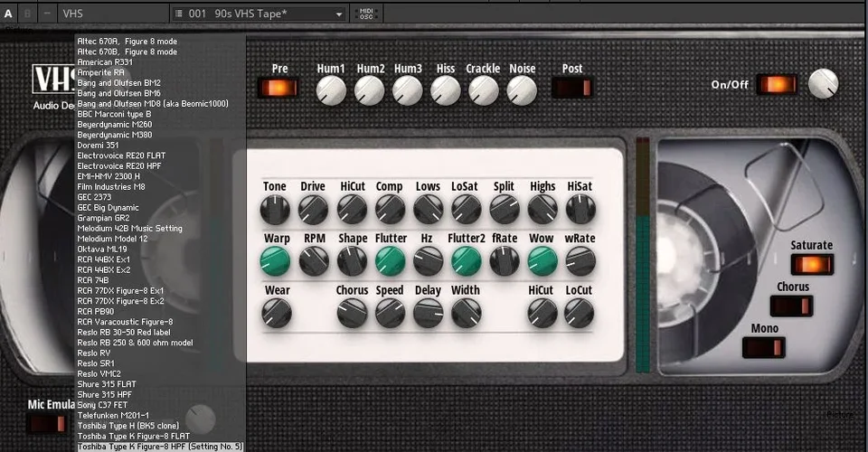Choose Toshiba Type K Figure-8 HPF
This screenshot has width=868, height=452.
coord(160,447)
